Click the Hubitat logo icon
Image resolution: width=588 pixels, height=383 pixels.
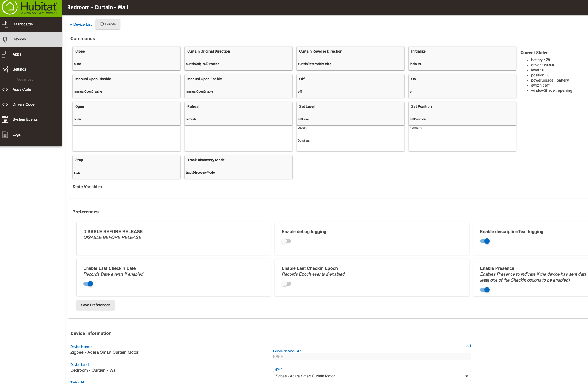(x=10, y=7)
